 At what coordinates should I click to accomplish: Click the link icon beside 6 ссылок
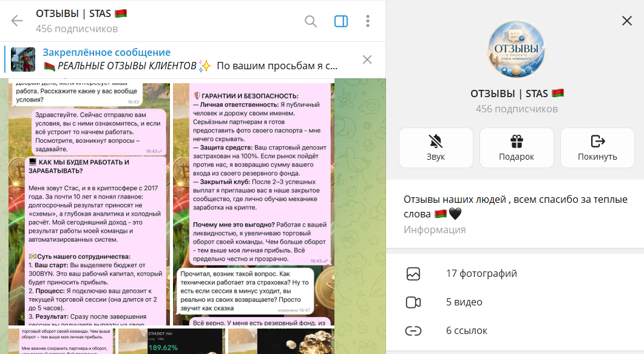coord(413,330)
